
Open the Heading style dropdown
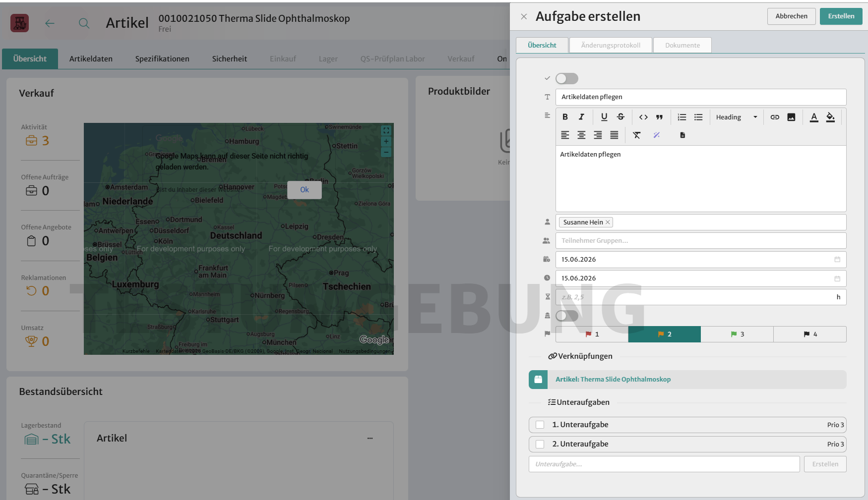coord(737,117)
